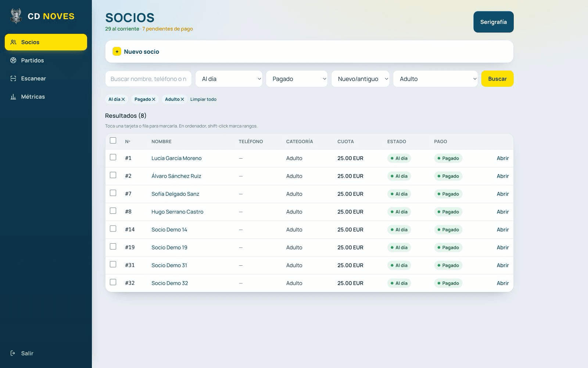This screenshot has height=368, width=588.
Task: Remove the Adulto filter chip
Action: pyautogui.click(x=182, y=99)
